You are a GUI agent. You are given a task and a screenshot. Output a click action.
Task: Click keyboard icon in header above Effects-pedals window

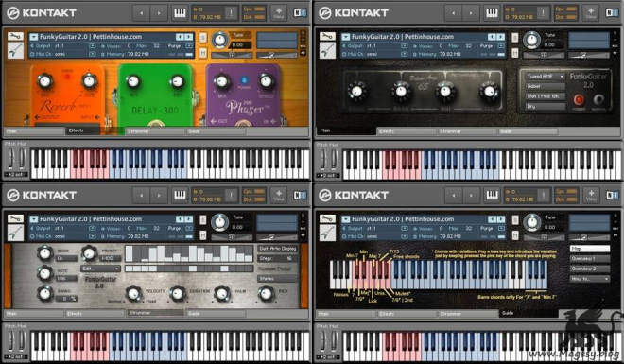[x=180, y=13]
